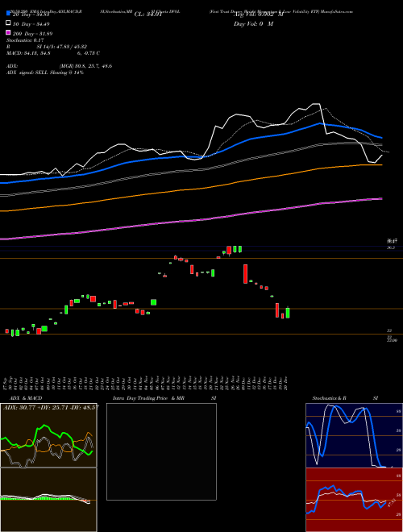This screenshot has width=403, height=532.
Task: Click the blue 20 Day legend swatch
Action: click(x=8, y=15)
